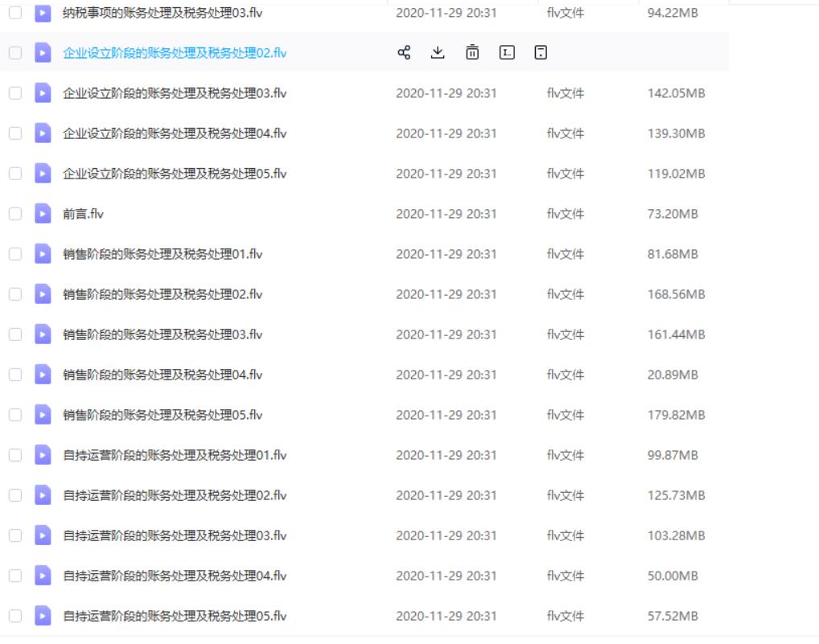Screen dimensions: 819x644
Task: Click the rename icon in the highlighted row
Action: tap(507, 53)
